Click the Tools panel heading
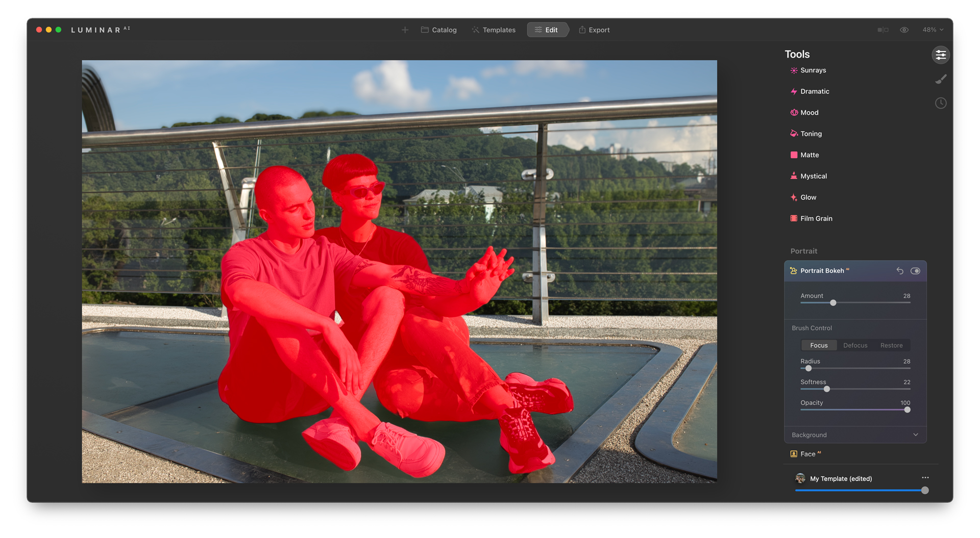The height and width of the screenshot is (538, 980). [x=797, y=54]
